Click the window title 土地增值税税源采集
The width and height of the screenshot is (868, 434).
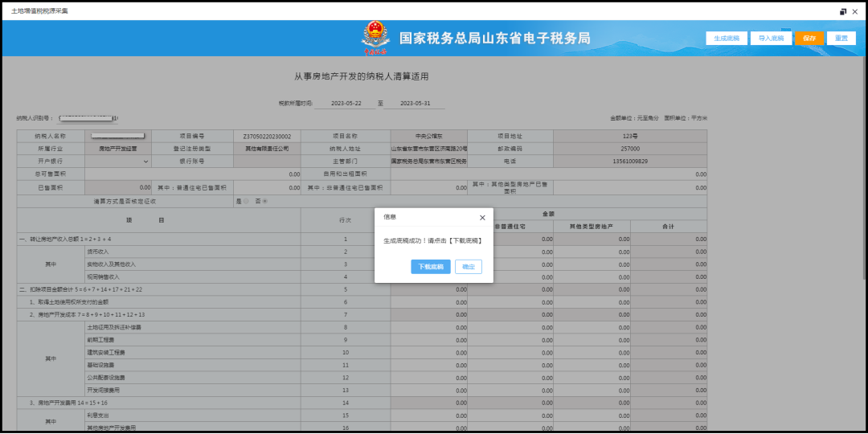pyautogui.click(x=39, y=11)
